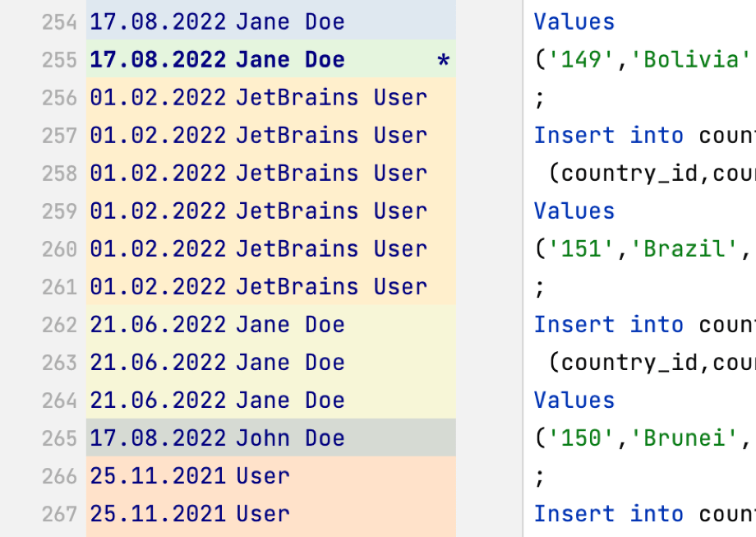756x537 pixels.
Task: Click the asterisk marker on line 255
Action: tap(445, 61)
